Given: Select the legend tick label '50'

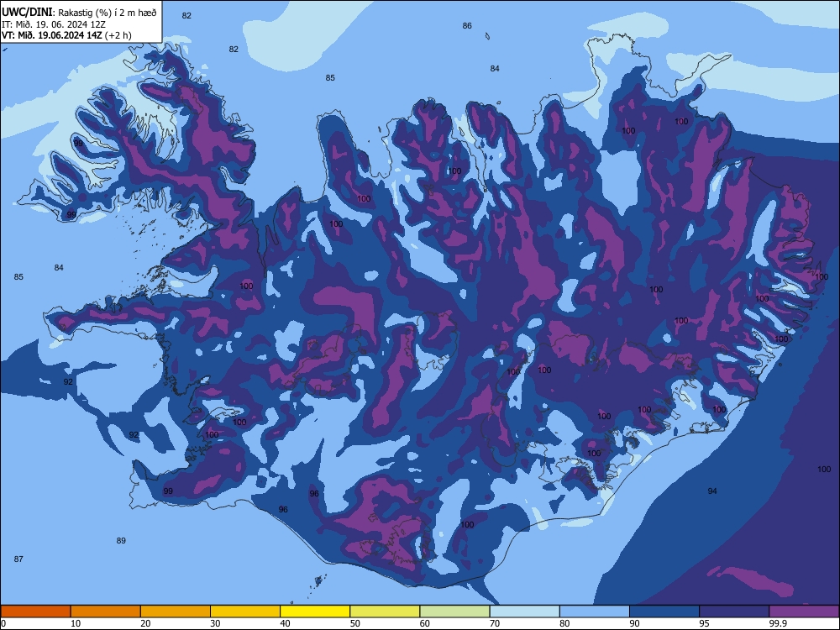Looking at the screenshot, I should (x=355, y=623).
